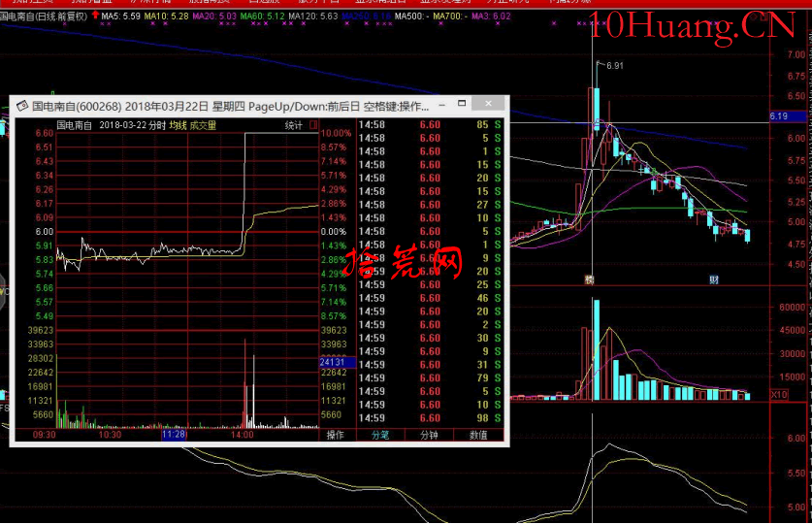Click the 6.60 price axis label
812x524 pixels.
click(44, 133)
